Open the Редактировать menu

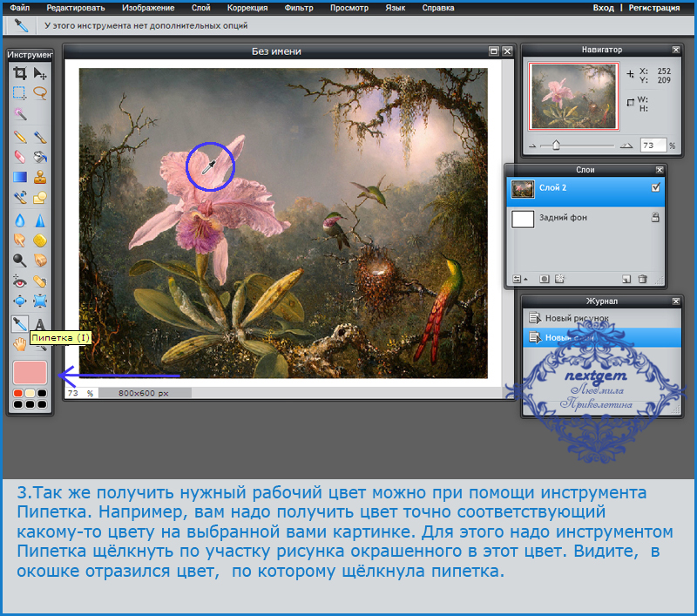pos(76,8)
